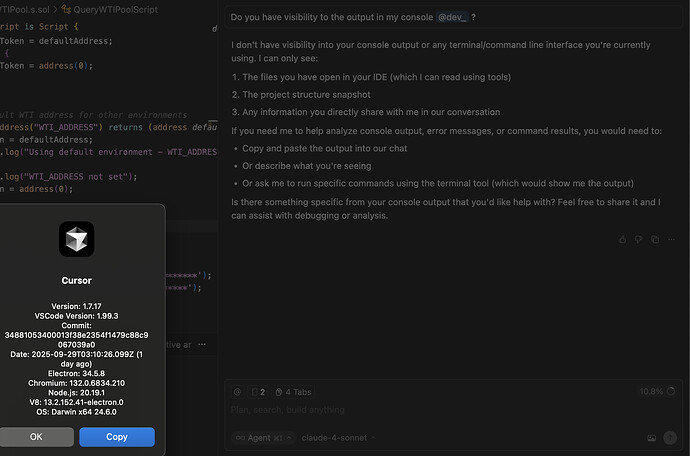Open the Agent mode dropdown

click(x=264, y=438)
